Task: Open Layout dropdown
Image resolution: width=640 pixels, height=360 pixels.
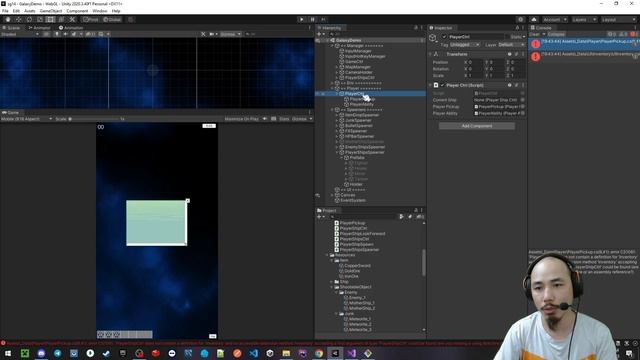Action: click(x=618, y=19)
